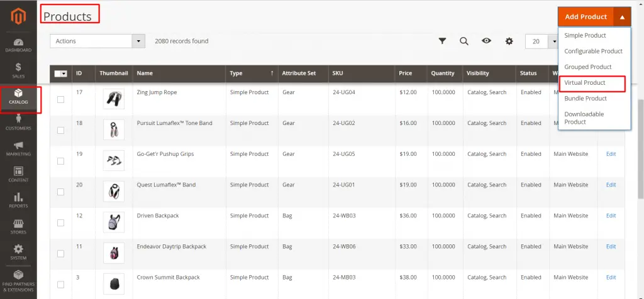Sort by the Name column header

point(179,73)
